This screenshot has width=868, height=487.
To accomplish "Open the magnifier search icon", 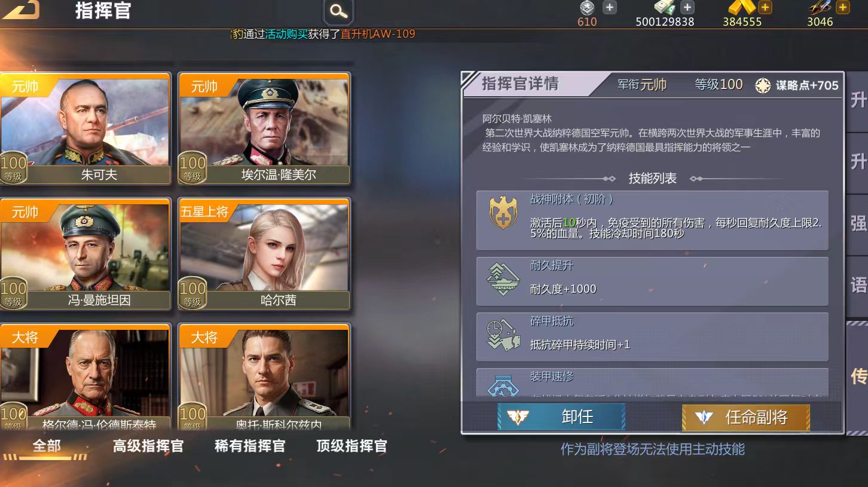I will coord(338,11).
